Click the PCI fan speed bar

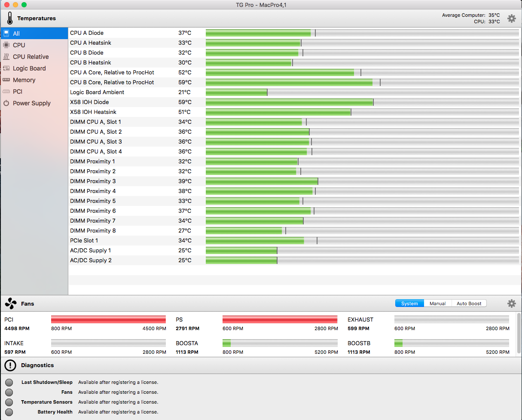[x=108, y=319]
